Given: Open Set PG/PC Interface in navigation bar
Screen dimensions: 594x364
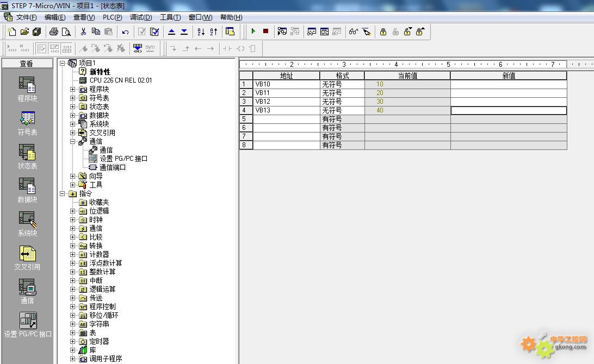Looking at the screenshot, I should (x=28, y=325).
